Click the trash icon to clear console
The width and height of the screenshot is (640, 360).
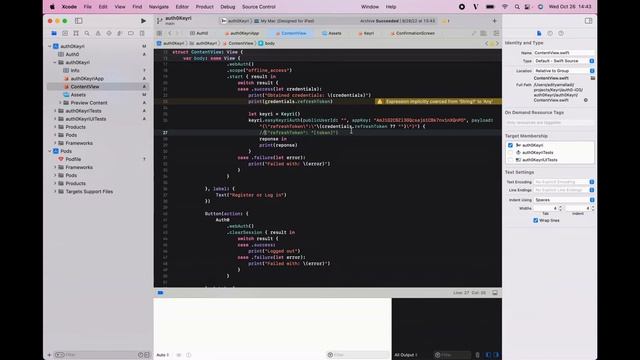pyautogui.click(x=477, y=355)
